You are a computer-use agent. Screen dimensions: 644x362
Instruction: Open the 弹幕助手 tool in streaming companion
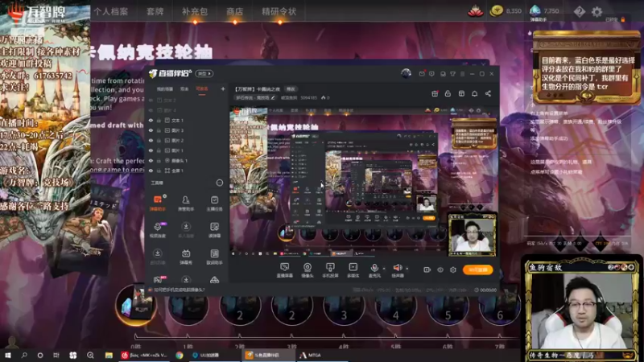[158, 204]
